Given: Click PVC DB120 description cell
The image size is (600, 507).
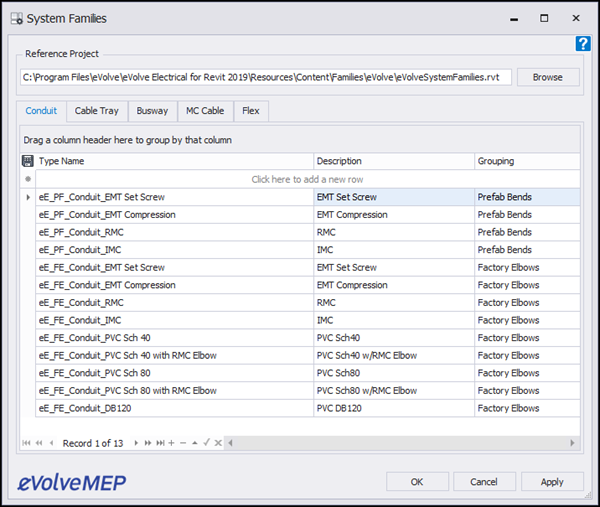Looking at the screenshot, I should (394, 409).
